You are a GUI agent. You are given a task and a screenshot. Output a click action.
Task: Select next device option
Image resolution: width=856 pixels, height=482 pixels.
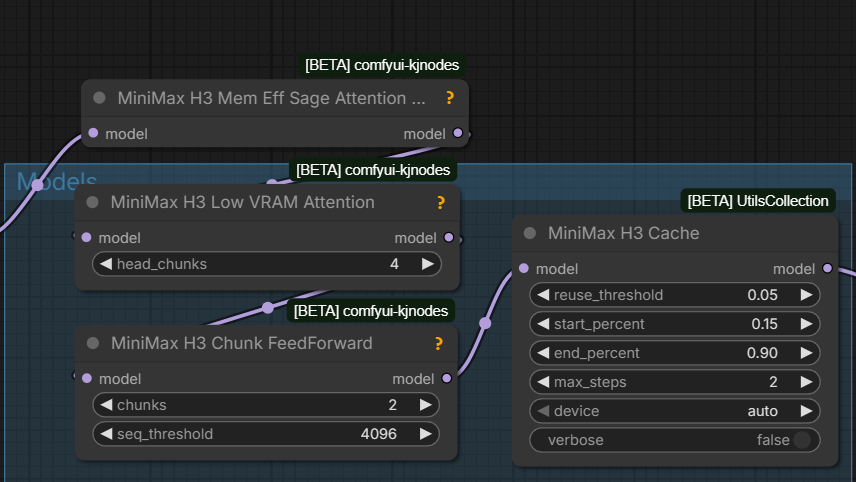(x=806, y=411)
